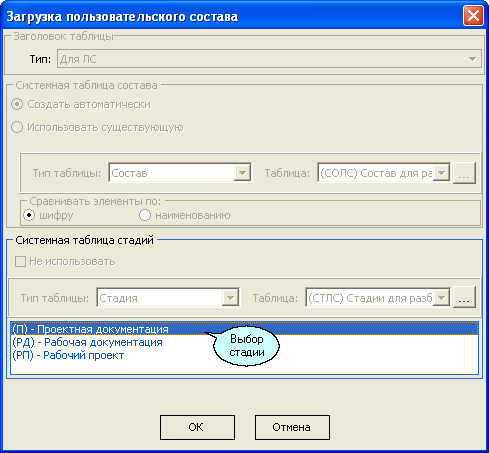Select (РП) - Рабочий проект stage
Viewport: 489px width, 453px height.
coord(68,355)
